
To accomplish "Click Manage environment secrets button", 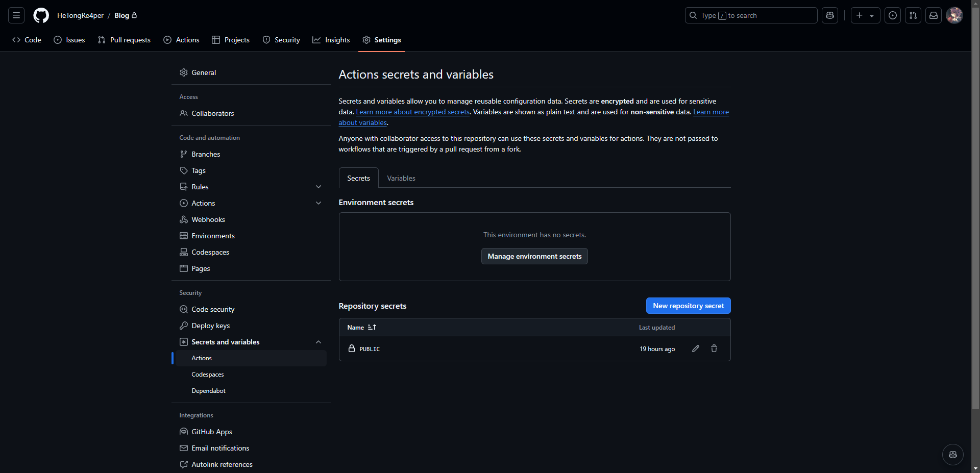I will [x=534, y=256].
